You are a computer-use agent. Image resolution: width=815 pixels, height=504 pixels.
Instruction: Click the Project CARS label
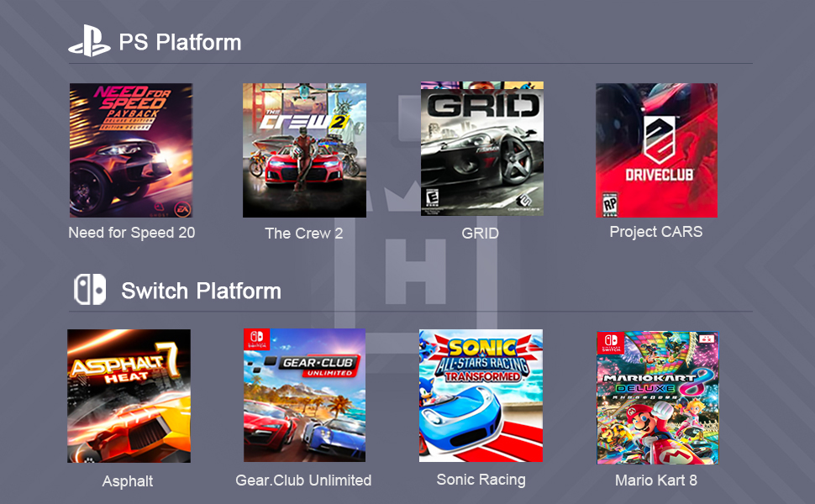pos(656,232)
